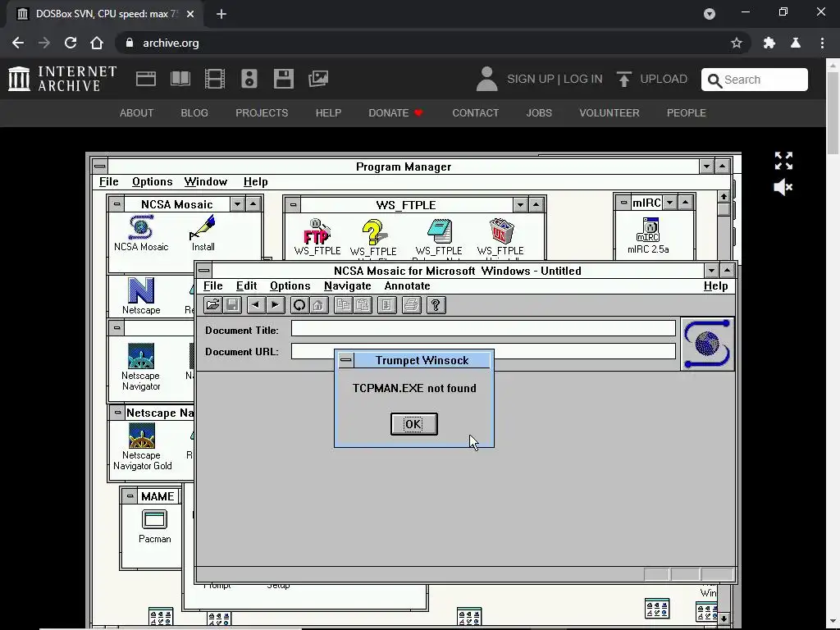840x630 pixels.
Task: Click the Document Title field
Action: pos(483,328)
